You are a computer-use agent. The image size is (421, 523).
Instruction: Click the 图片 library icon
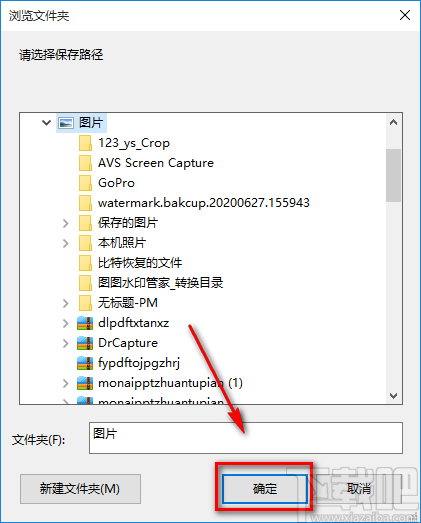[66, 123]
